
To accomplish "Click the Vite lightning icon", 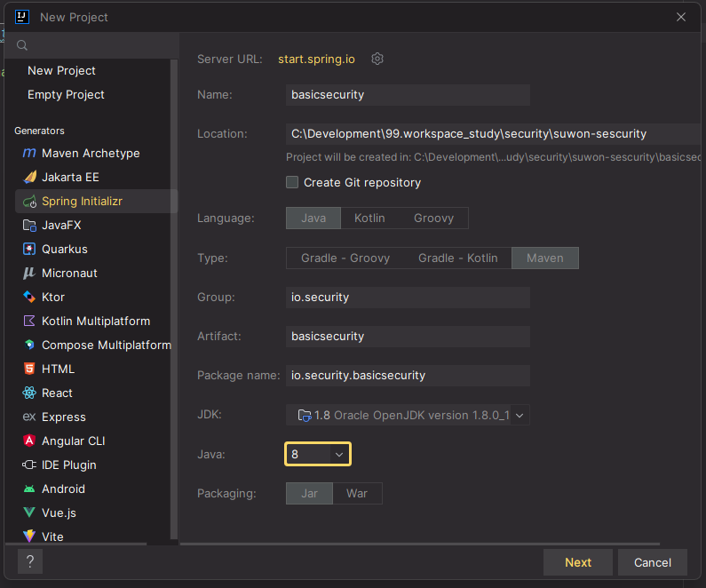I will click(29, 536).
